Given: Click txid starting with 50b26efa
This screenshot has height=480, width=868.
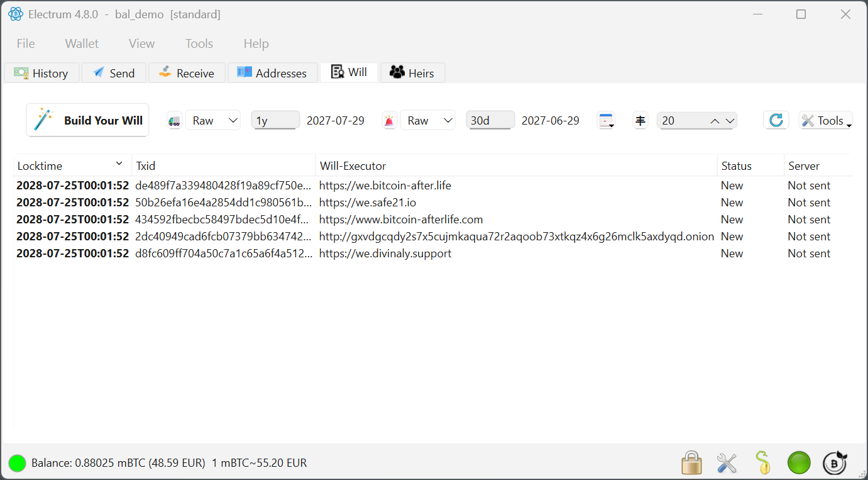Looking at the screenshot, I should point(223,203).
